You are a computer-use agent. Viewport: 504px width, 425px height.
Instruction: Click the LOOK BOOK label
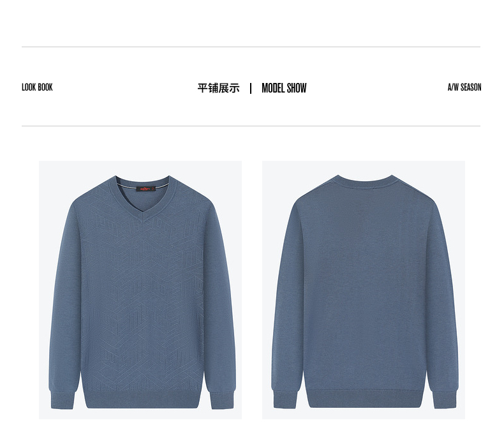tap(37, 87)
